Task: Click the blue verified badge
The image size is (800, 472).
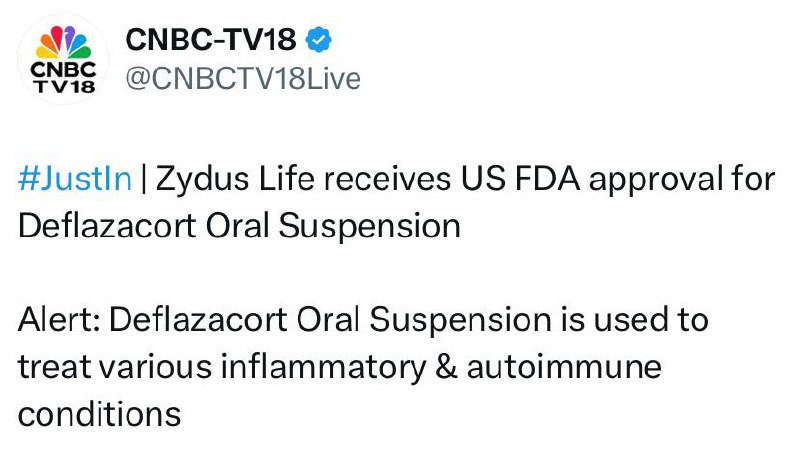Action: coord(320,41)
